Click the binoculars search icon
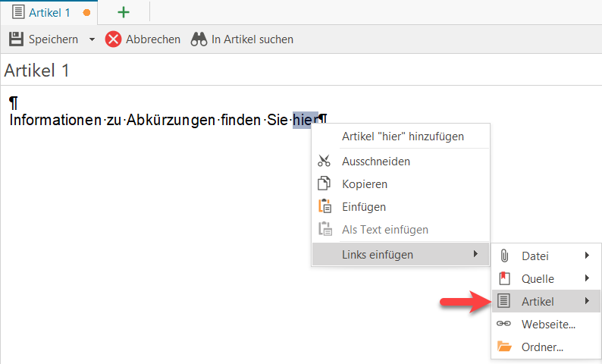 click(x=199, y=39)
